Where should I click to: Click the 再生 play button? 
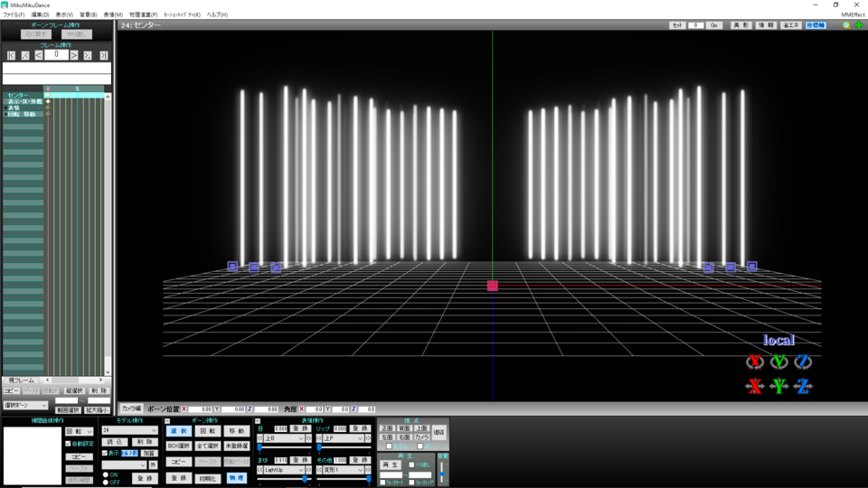pos(391,465)
